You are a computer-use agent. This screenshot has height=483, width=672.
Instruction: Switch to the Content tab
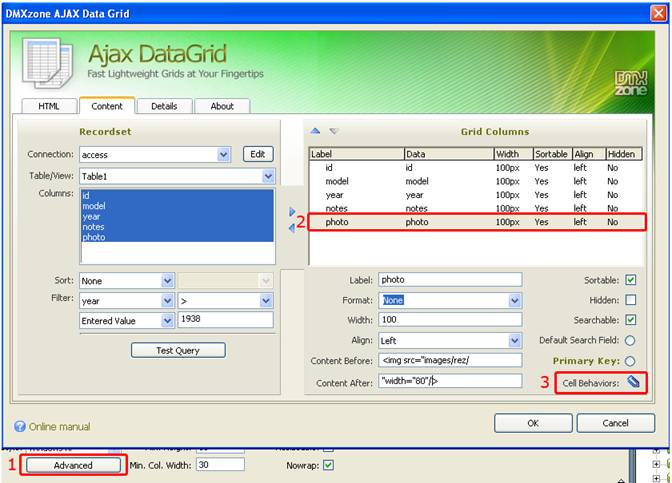(x=107, y=106)
